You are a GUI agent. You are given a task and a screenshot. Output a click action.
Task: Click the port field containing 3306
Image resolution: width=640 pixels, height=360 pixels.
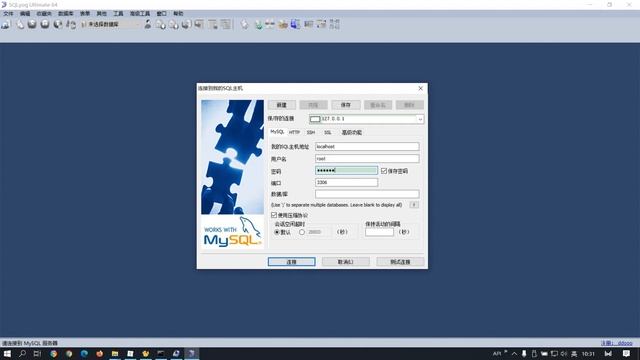pos(346,182)
